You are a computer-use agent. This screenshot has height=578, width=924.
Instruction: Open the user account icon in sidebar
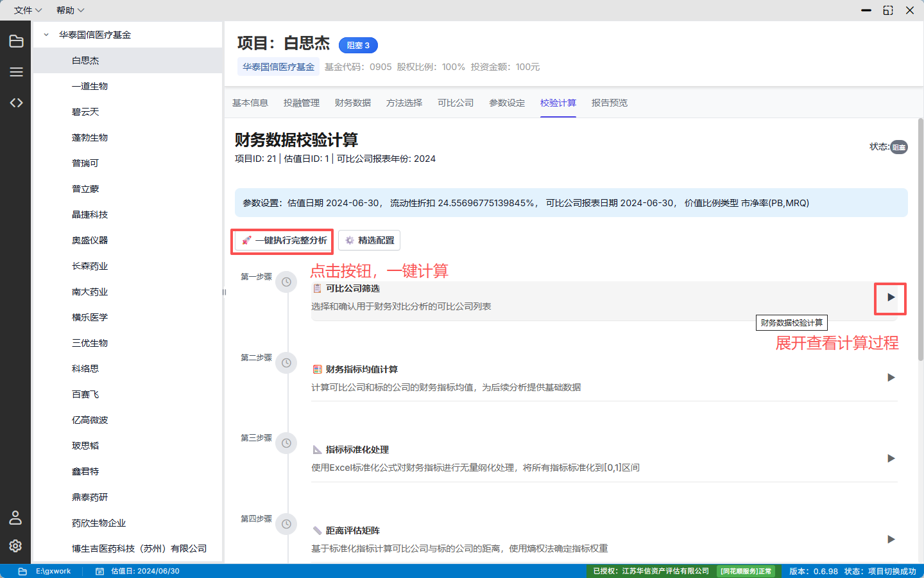(15, 517)
